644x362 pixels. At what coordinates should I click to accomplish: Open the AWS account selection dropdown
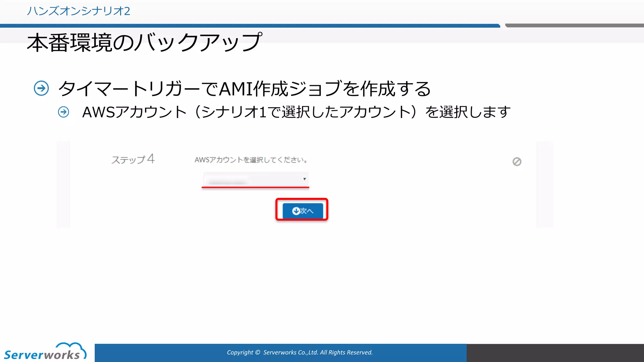click(256, 179)
